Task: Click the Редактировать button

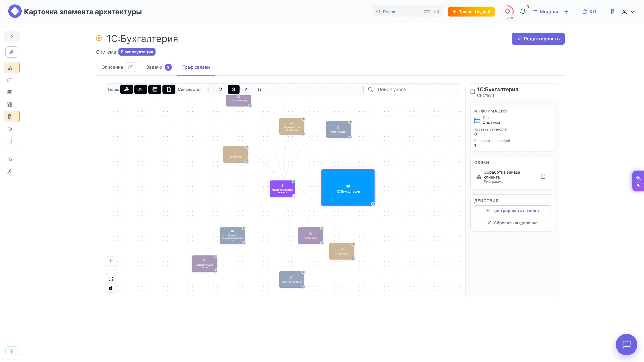Action: (538, 39)
